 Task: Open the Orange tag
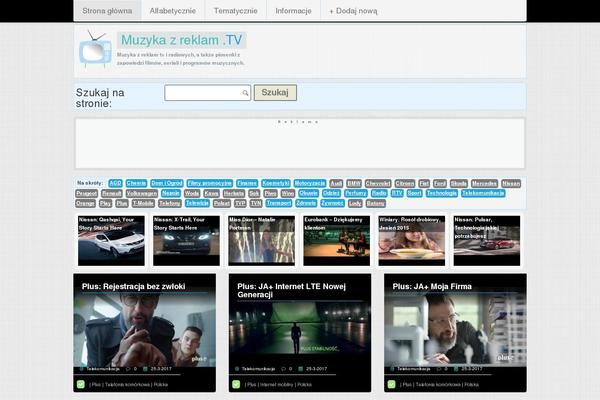tap(85, 203)
